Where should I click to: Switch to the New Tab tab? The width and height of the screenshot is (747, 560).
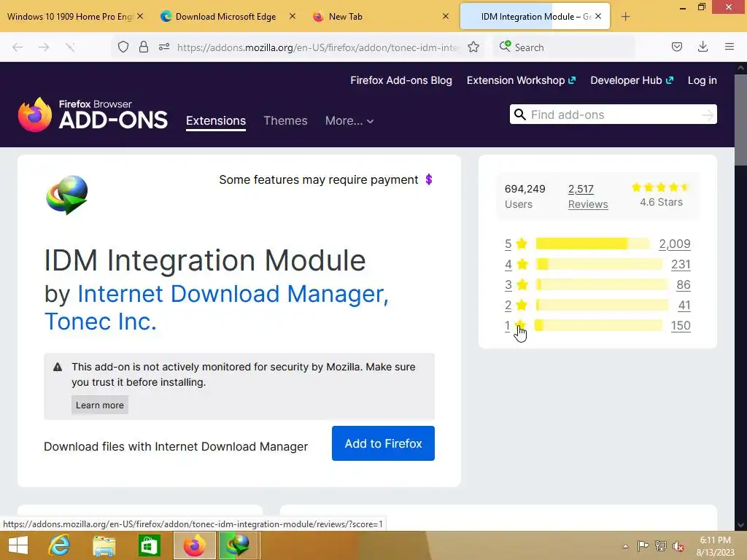click(x=345, y=17)
